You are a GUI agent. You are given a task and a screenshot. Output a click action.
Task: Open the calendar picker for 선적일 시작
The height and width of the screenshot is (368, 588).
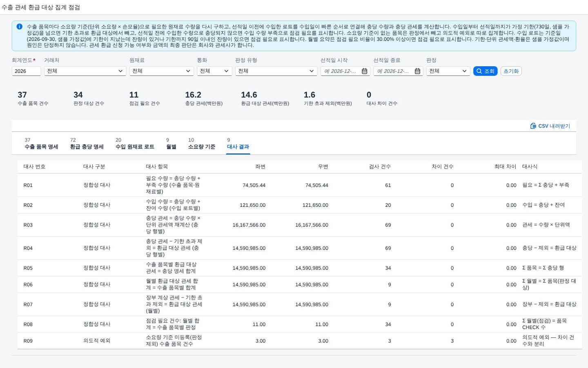coord(365,71)
